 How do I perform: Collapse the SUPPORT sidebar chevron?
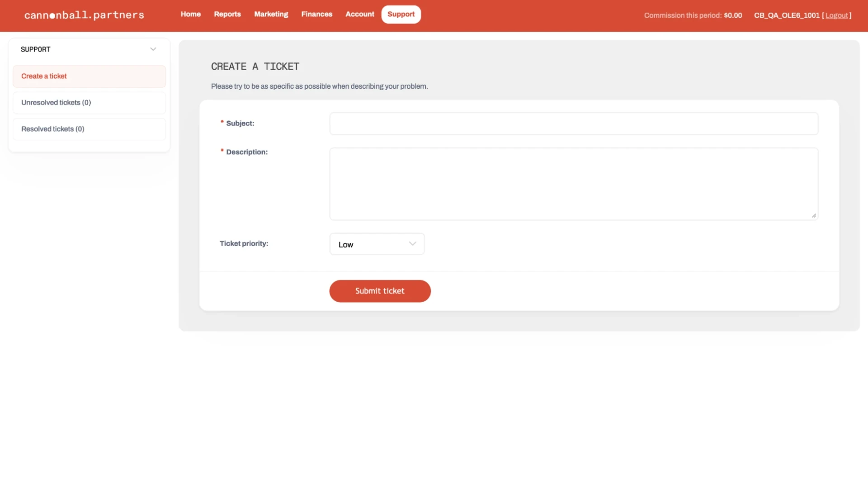point(153,49)
